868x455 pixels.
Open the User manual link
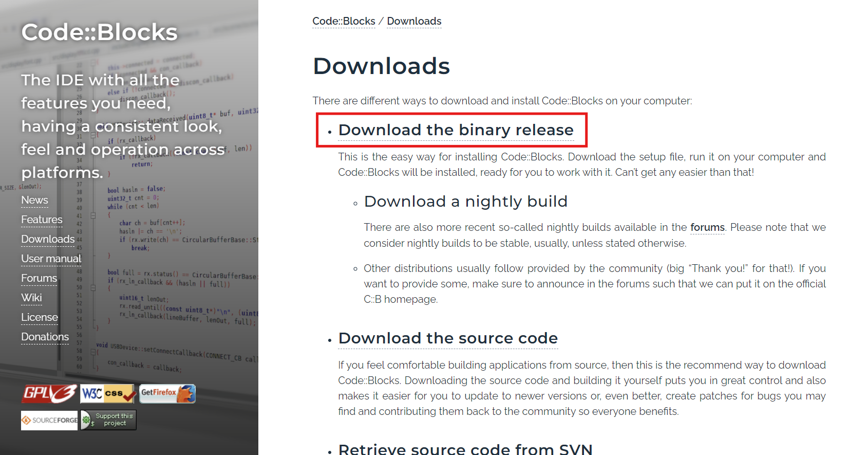[x=51, y=259]
